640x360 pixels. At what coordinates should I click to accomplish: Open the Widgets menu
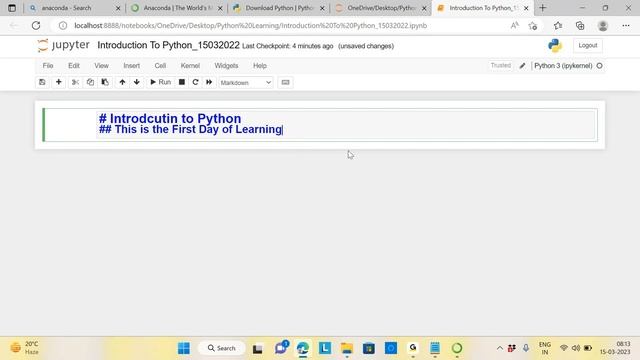pyautogui.click(x=226, y=66)
